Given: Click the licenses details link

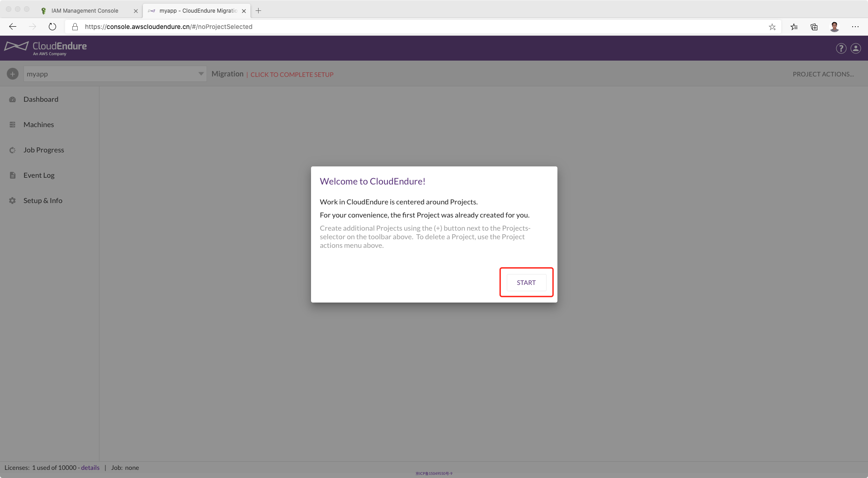Looking at the screenshot, I should (x=90, y=468).
